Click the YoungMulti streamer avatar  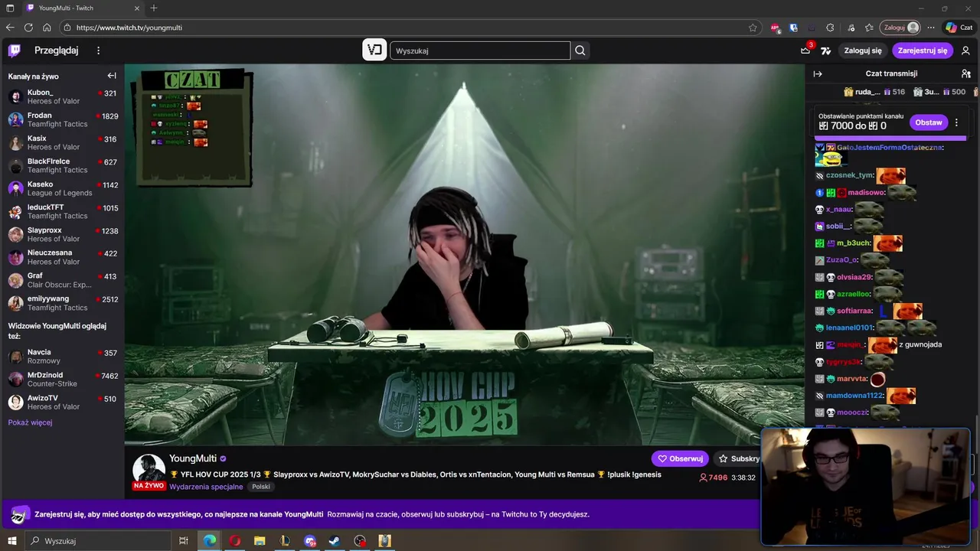[x=149, y=470]
